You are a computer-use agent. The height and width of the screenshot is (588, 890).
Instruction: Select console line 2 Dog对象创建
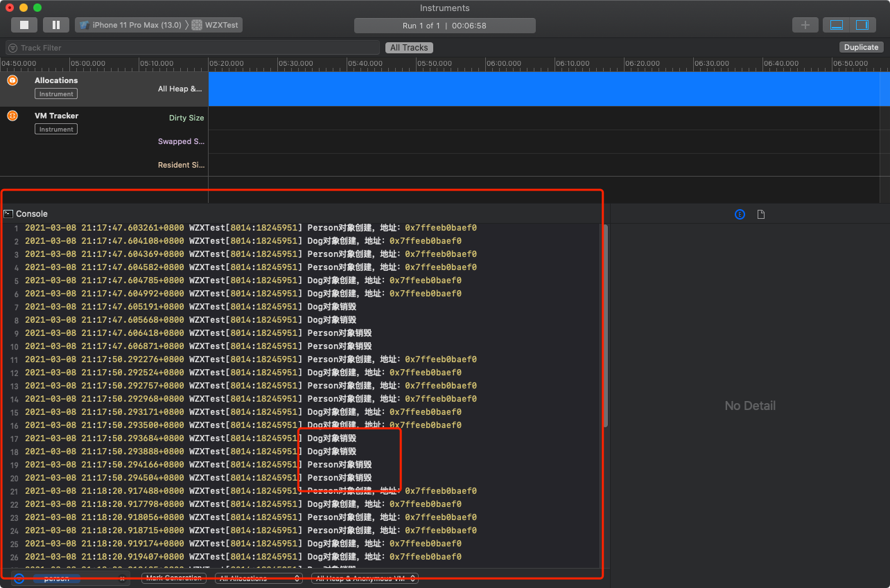pos(301,241)
